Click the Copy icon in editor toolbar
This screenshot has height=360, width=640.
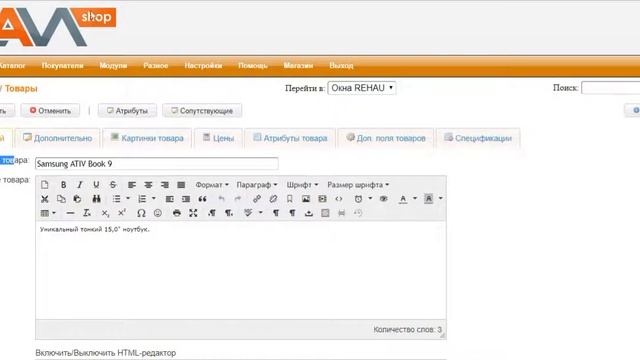61,199
